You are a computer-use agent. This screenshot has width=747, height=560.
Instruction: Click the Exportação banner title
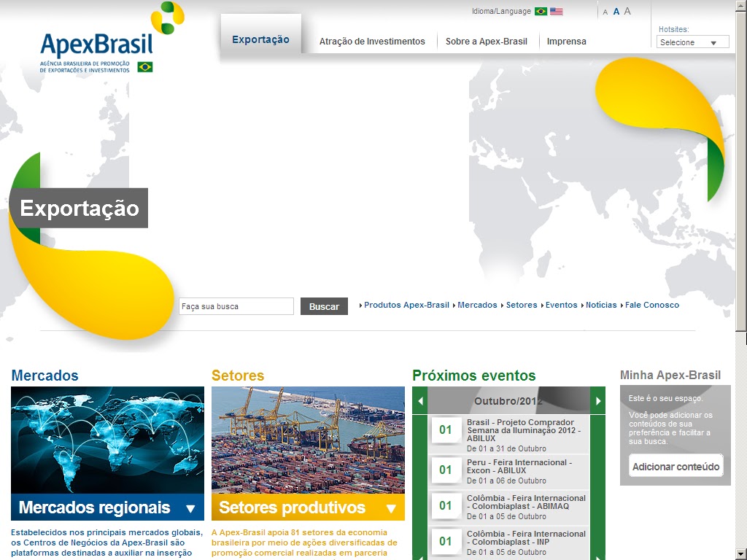point(79,208)
